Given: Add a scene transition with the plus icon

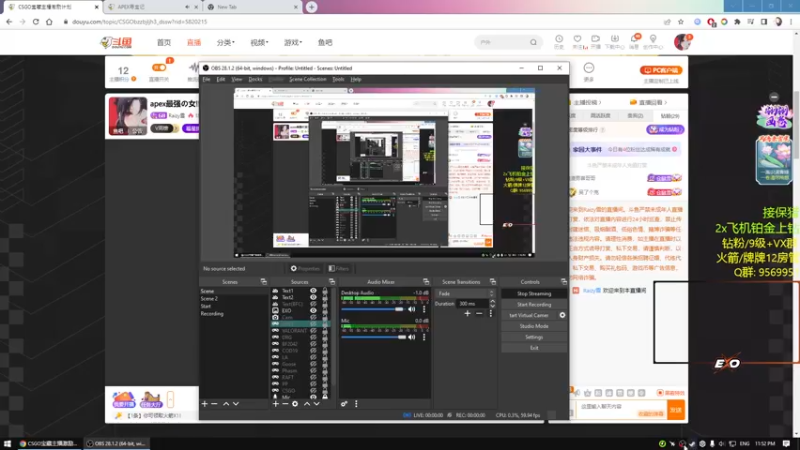Looking at the screenshot, I should [x=467, y=313].
